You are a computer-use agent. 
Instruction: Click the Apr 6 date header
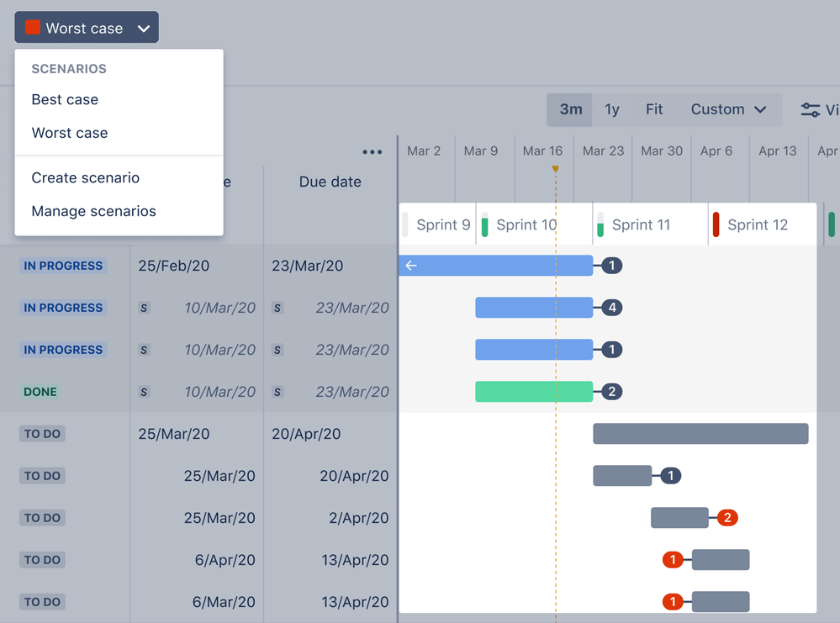pyautogui.click(x=716, y=151)
